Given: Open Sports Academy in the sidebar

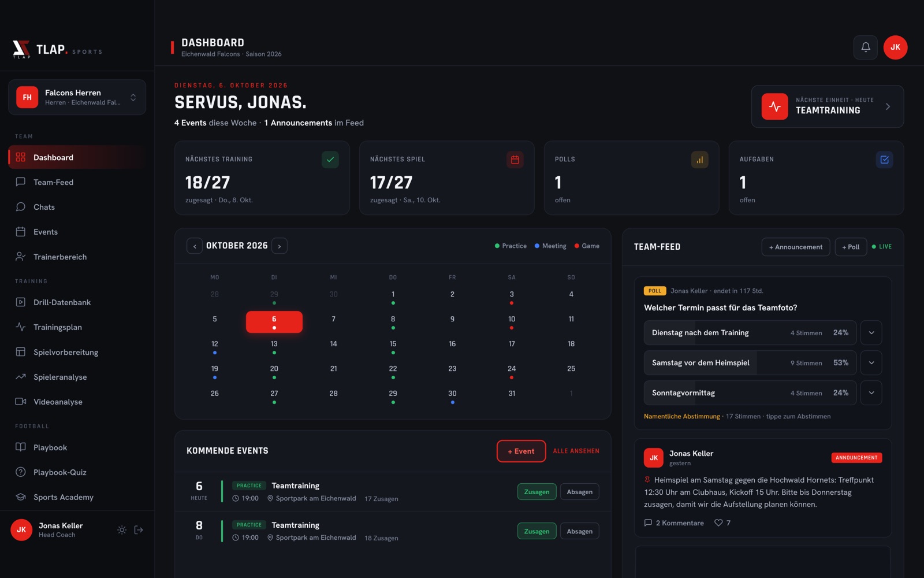Looking at the screenshot, I should pos(77,497).
